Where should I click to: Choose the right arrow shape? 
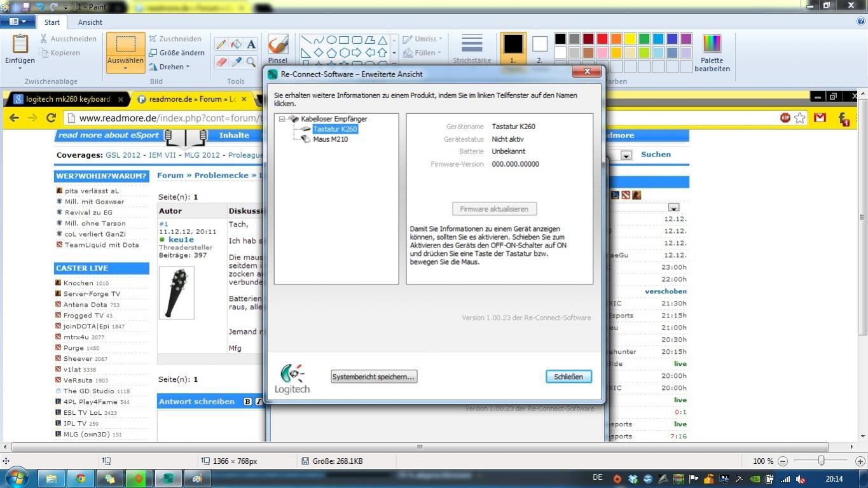pos(357,52)
